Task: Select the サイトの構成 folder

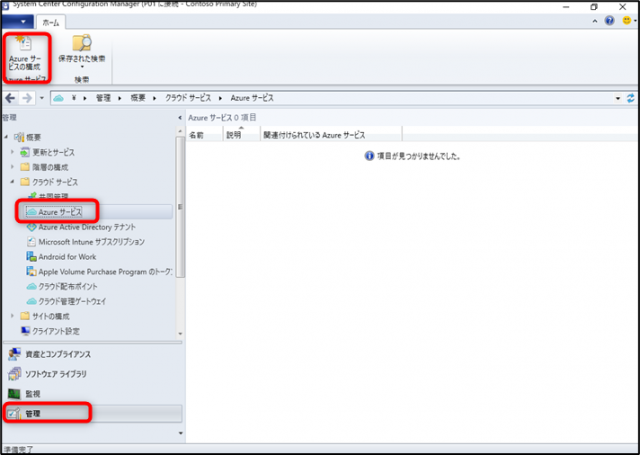Action: pyautogui.click(x=51, y=316)
